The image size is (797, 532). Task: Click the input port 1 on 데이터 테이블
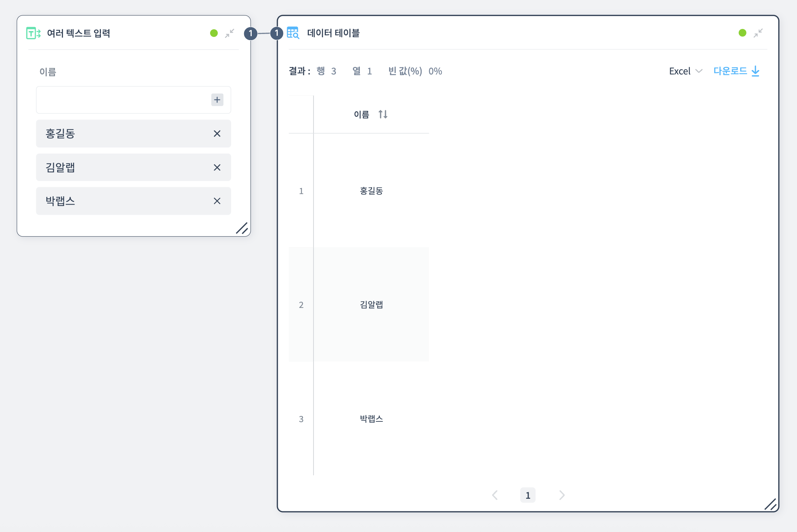click(276, 33)
